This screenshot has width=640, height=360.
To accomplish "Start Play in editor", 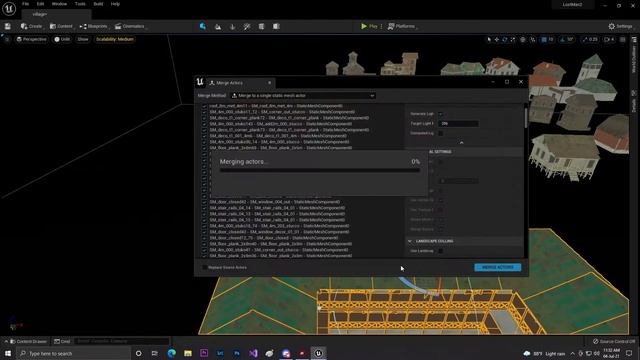I will click(369, 26).
